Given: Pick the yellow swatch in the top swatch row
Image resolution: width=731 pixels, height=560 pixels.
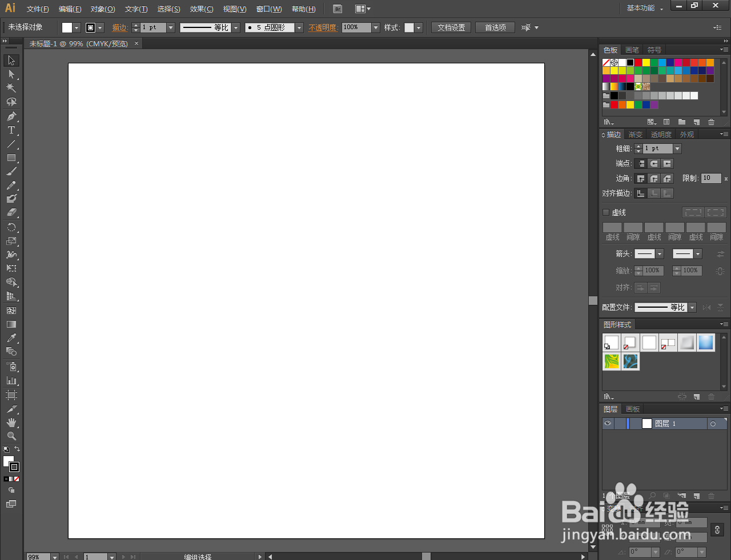Looking at the screenshot, I should click(646, 63).
